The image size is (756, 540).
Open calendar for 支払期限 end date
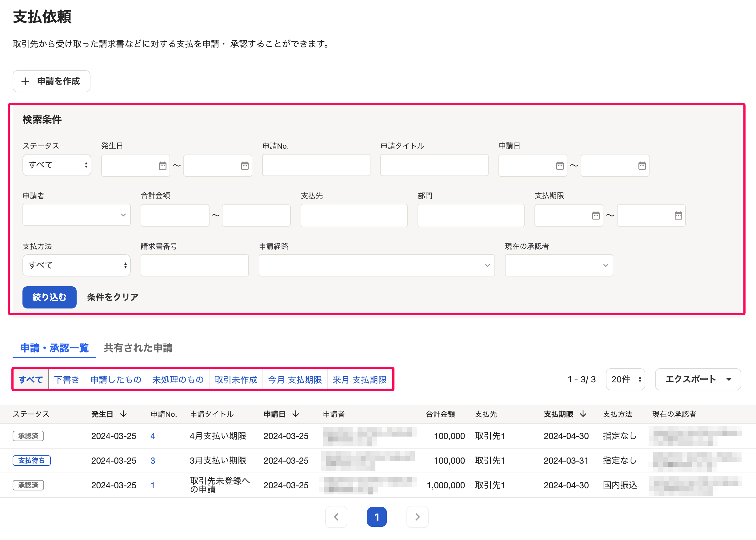point(678,216)
